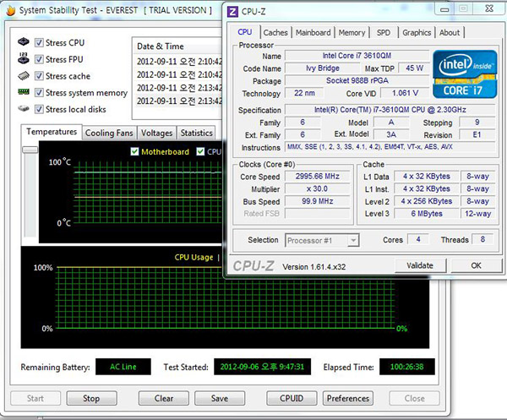Viewport: 507px width, 420px height.
Task: Switch to the Cooling Fans tab
Action: click(109, 133)
